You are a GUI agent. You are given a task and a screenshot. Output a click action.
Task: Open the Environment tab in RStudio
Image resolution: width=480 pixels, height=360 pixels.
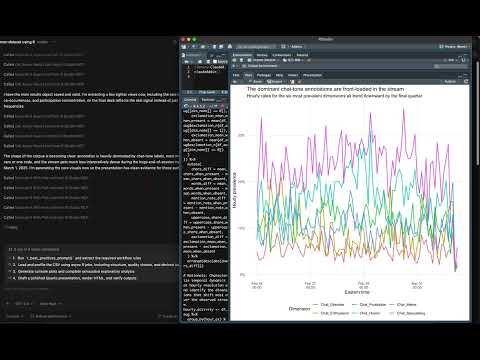[242, 55]
